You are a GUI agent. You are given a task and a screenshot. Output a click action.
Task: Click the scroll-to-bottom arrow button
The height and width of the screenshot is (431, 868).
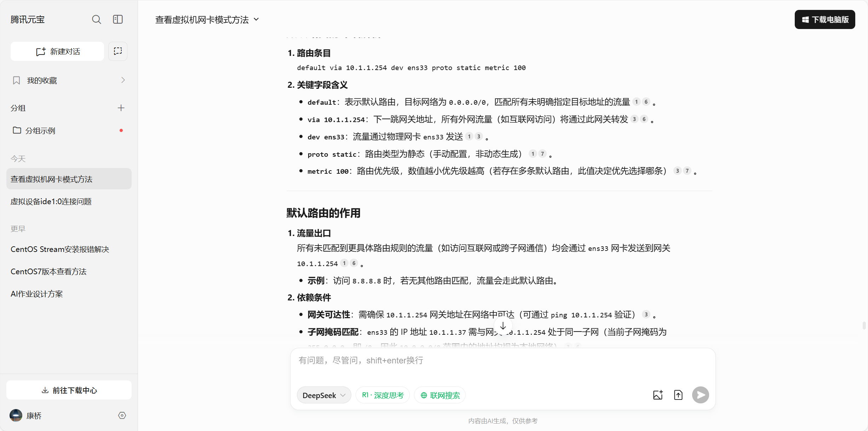pyautogui.click(x=503, y=326)
